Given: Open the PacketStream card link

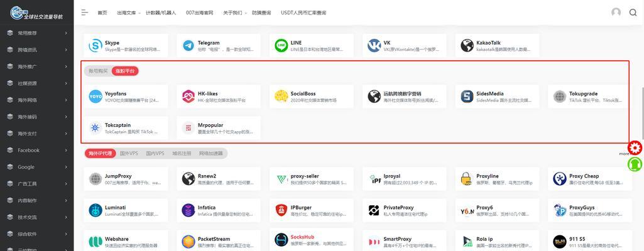Looking at the screenshot, I should [219, 240].
